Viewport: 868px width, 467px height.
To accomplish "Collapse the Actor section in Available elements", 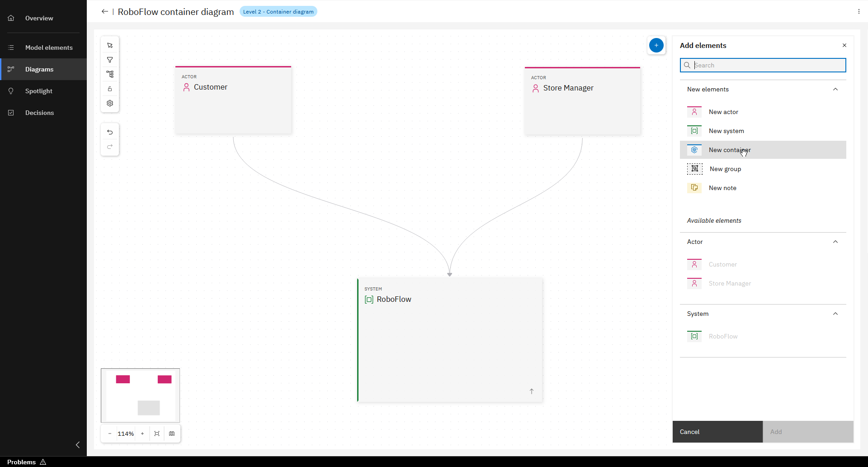I will [x=835, y=242].
